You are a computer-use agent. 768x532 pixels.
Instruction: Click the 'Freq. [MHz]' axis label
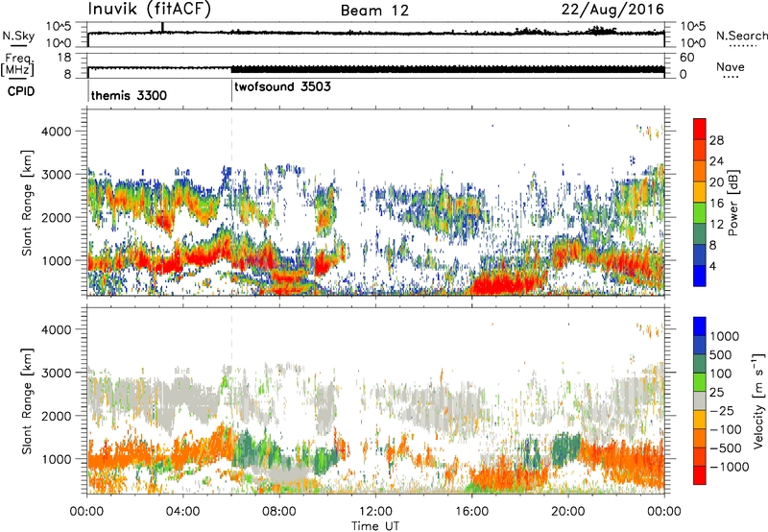coord(18,65)
